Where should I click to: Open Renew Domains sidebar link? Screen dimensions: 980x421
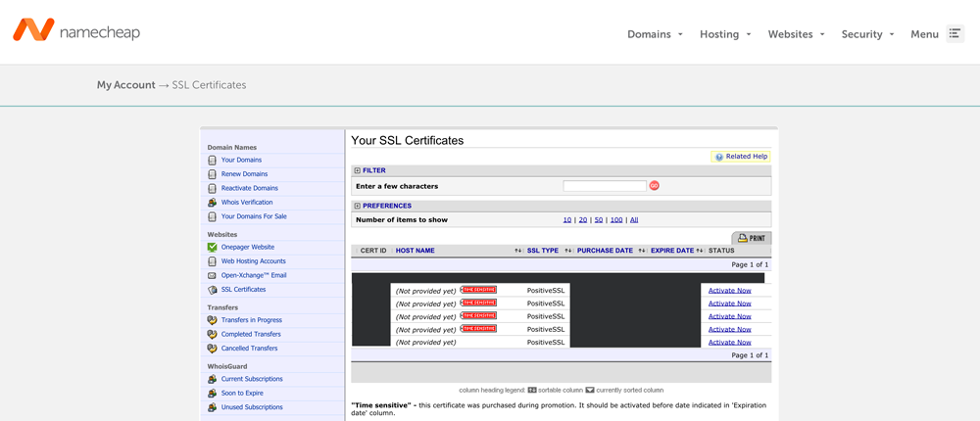tap(244, 174)
